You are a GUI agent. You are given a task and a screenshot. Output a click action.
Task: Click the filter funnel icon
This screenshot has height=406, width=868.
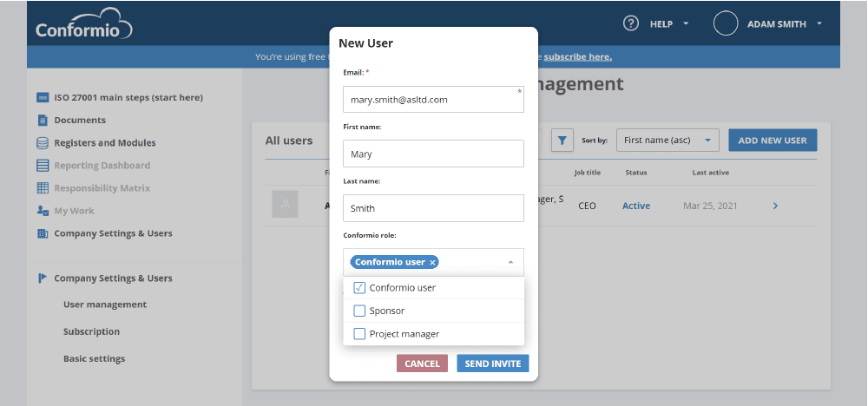click(562, 141)
